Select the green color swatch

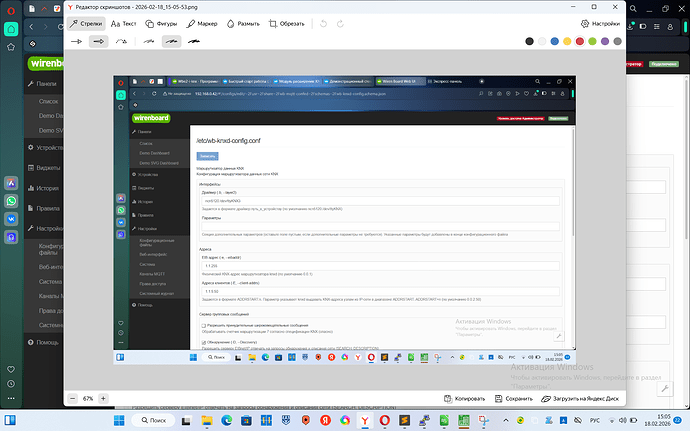[592, 41]
